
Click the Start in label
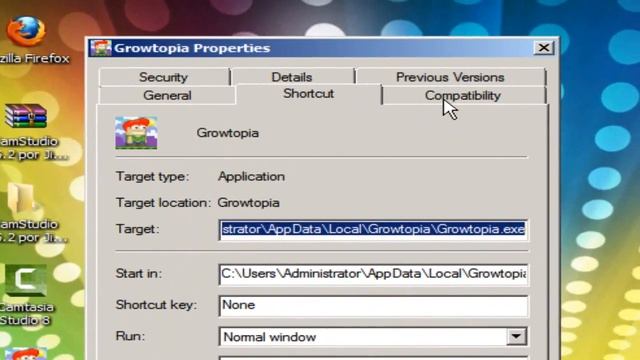tap(139, 273)
